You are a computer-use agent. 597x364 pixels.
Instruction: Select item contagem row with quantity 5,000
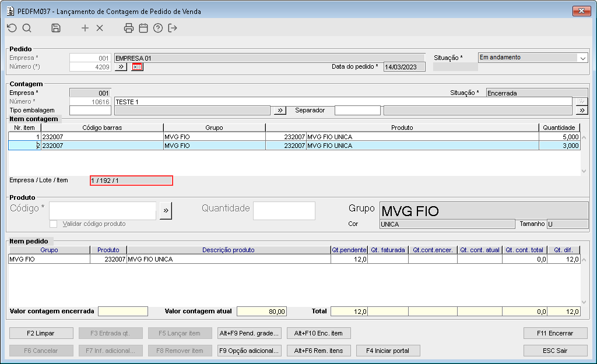294,137
